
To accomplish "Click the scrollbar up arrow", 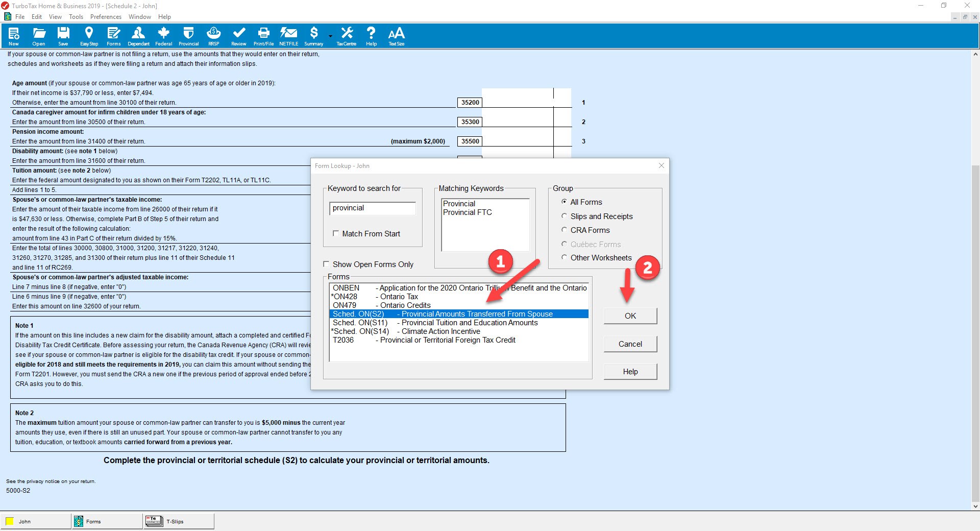I will [x=975, y=54].
